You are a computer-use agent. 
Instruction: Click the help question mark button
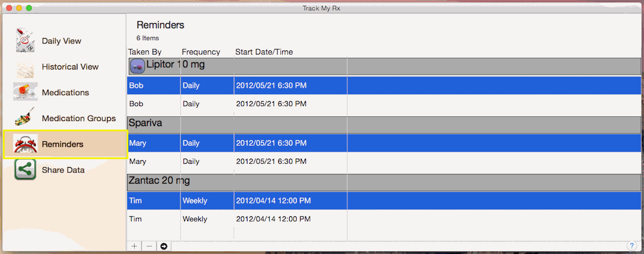[632, 246]
